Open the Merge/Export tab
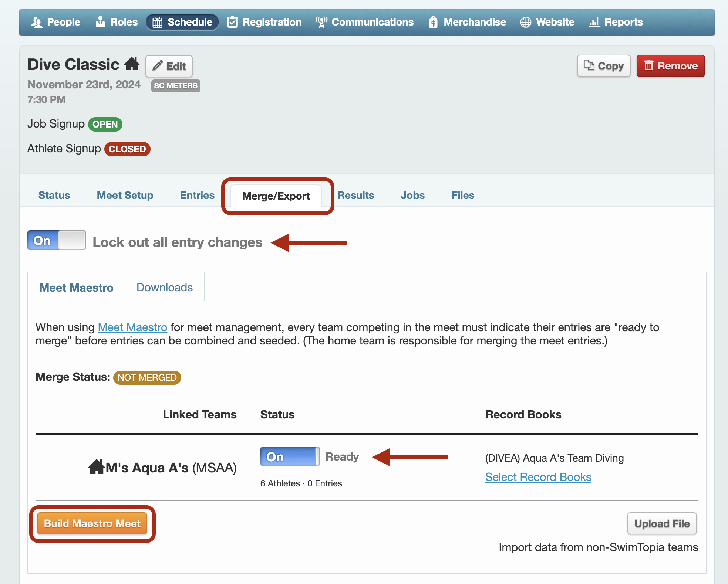The image size is (728, 584). (x=276, y=196)
